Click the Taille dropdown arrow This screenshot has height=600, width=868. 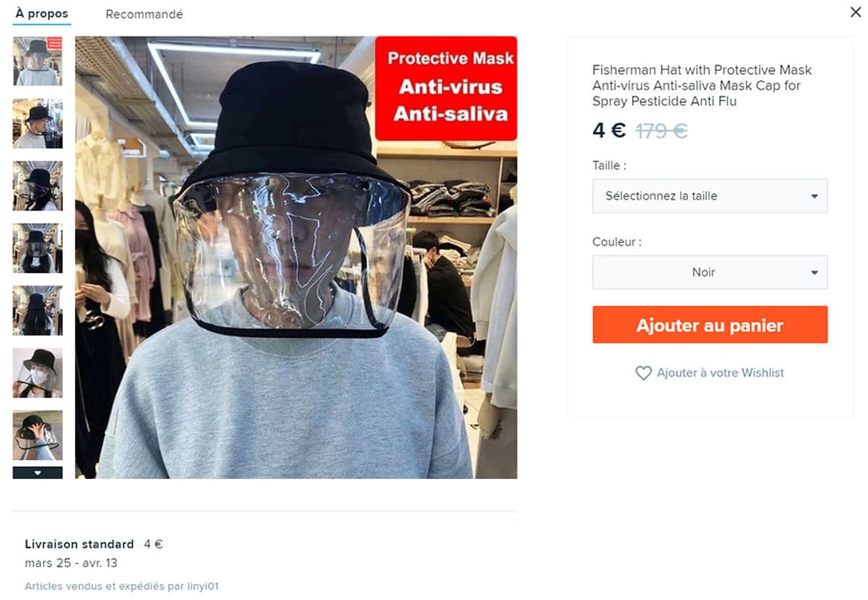pyautogui.click(x=814, y=196)
